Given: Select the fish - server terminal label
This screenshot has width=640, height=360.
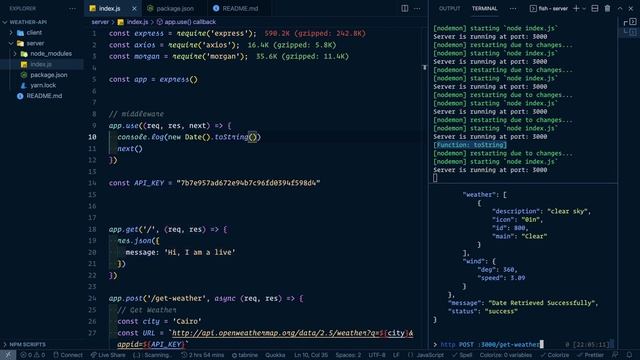Looking at the screenshot, I should (x=549, y=8).
